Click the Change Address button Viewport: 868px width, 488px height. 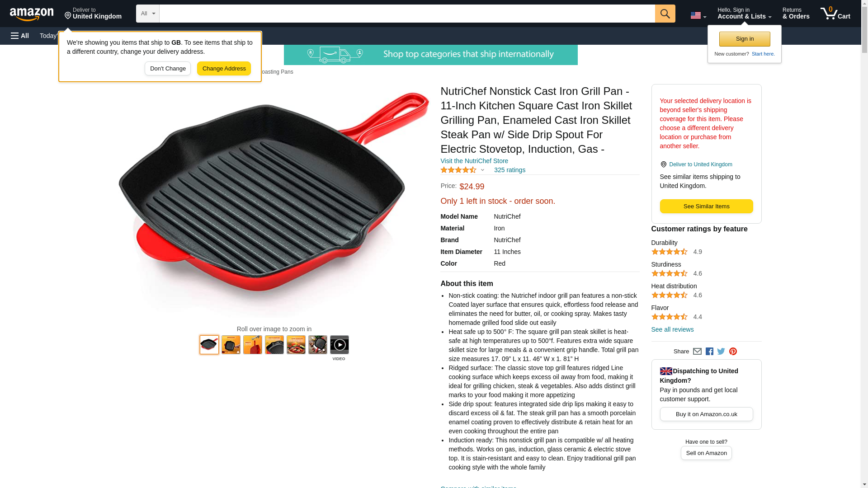click(224, 69)
